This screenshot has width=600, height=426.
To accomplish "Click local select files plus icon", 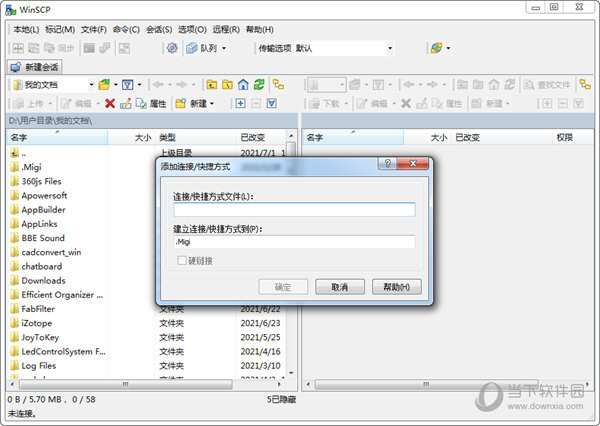I will pos(240,103).
